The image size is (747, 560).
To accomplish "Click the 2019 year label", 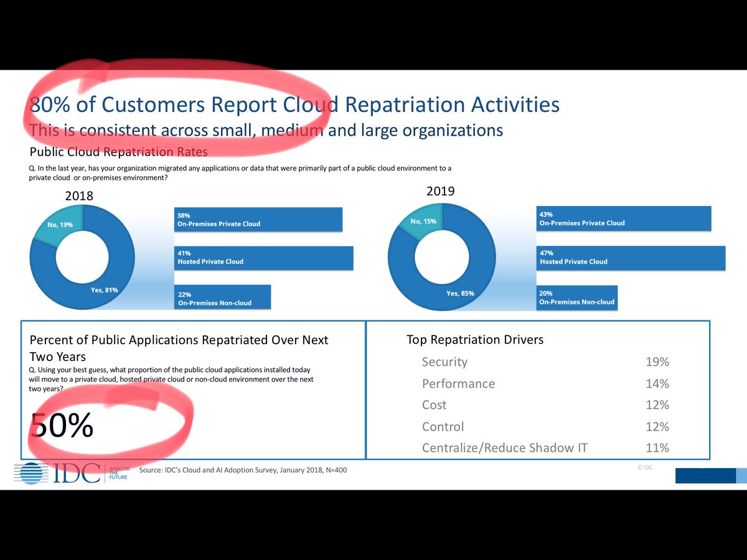I will click(x=440, y=191).
